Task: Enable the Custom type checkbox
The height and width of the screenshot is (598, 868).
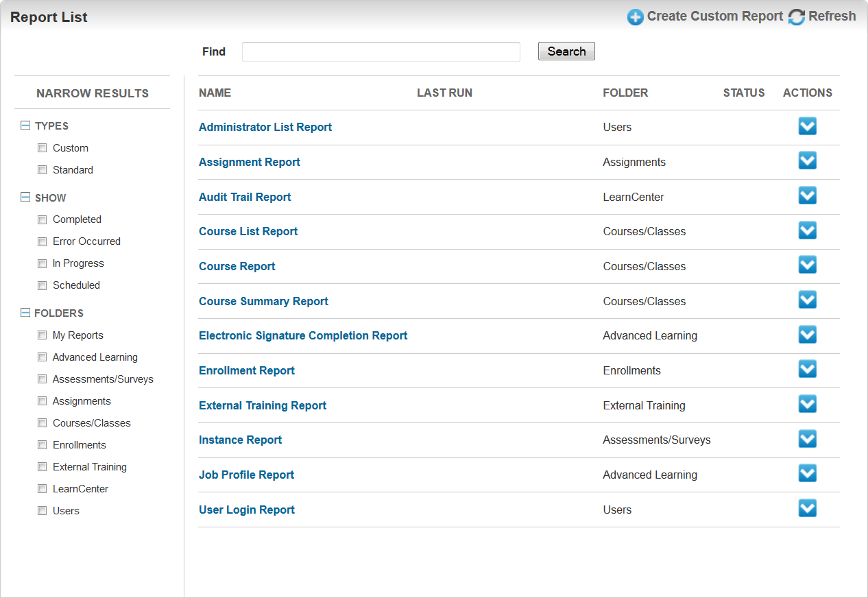Action: (43, 148)
